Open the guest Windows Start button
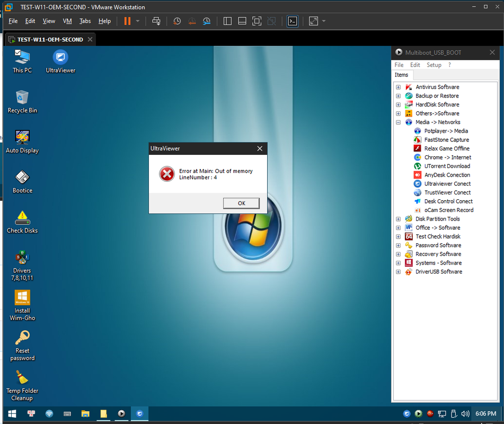Screen dimensions: 504x424 click(x=12, y=414)
